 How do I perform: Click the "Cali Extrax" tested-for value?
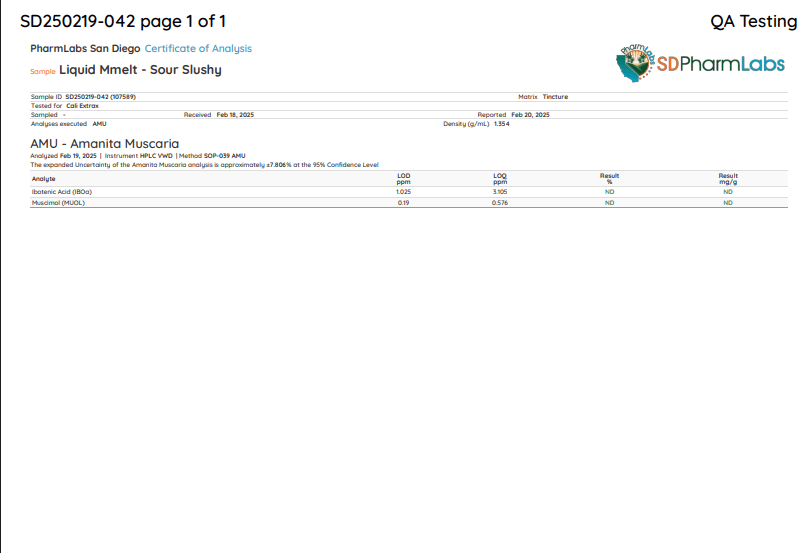pyautogui.click(x=82, y=105)
